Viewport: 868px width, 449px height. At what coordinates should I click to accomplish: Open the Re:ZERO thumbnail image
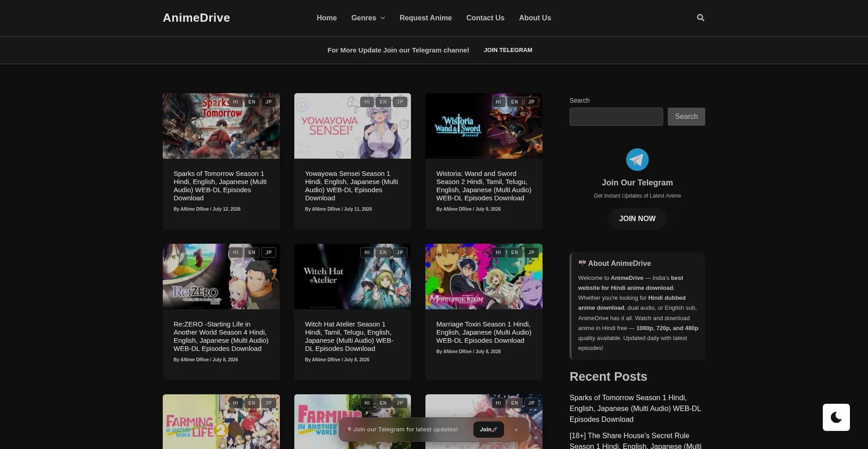coord(221,277)
